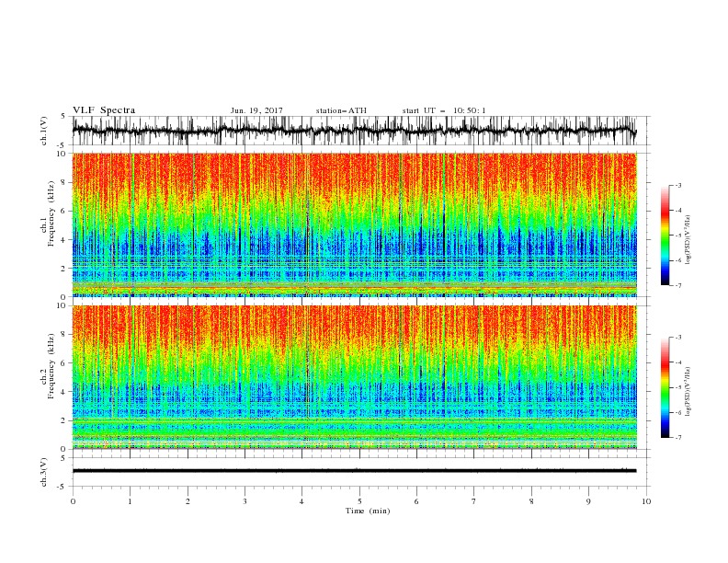Click the "station=ATH" header label
Viewport: 728px width, 563px height.
[x=341, y=110]
